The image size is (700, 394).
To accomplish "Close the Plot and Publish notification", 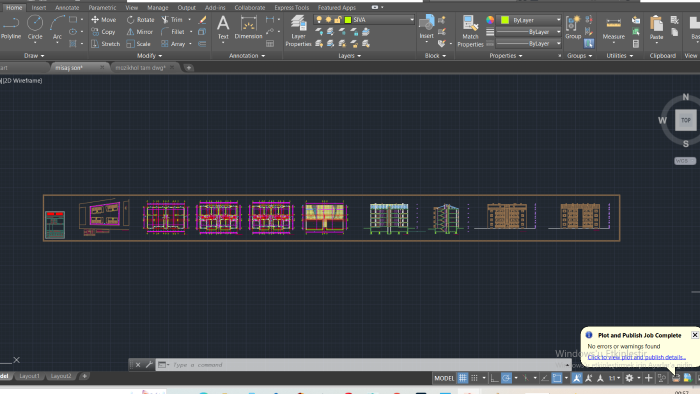I will coord(695,335).
